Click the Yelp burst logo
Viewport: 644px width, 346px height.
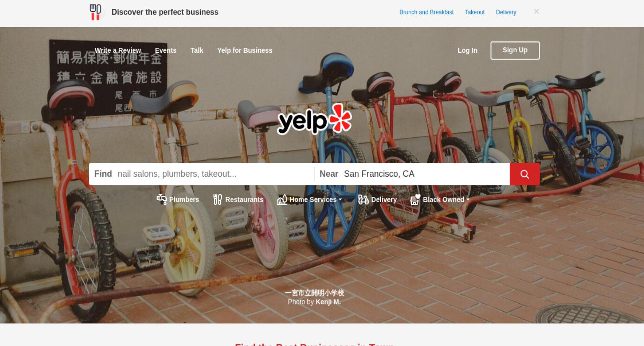tap(314, 119)
